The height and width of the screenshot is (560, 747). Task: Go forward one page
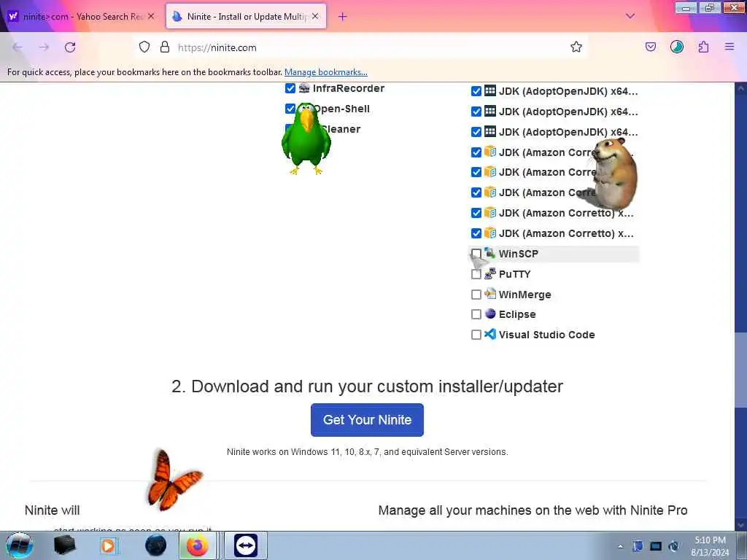pyautogui.click(x=44, y=47)
